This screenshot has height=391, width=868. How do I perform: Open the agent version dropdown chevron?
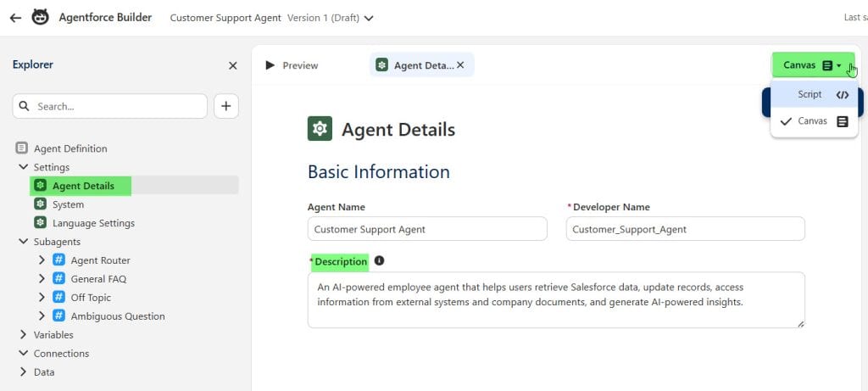(x=369, y=19)
